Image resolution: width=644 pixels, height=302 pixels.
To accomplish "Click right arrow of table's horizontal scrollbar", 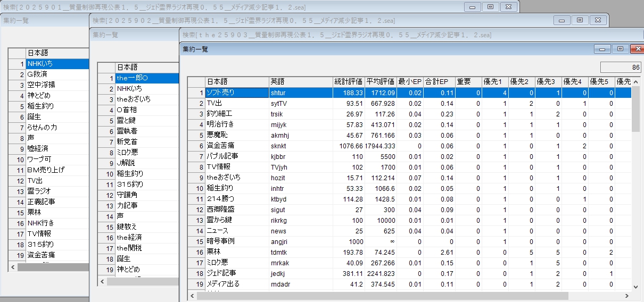I will pos(626,296).
